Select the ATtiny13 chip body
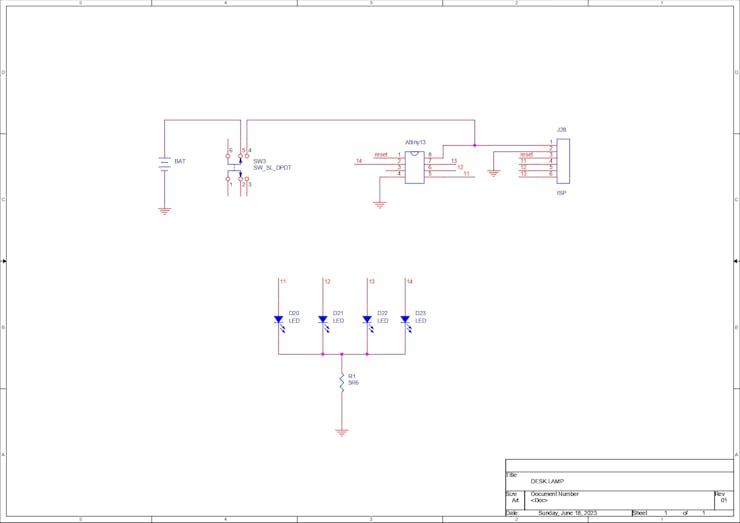 (415, 167)
